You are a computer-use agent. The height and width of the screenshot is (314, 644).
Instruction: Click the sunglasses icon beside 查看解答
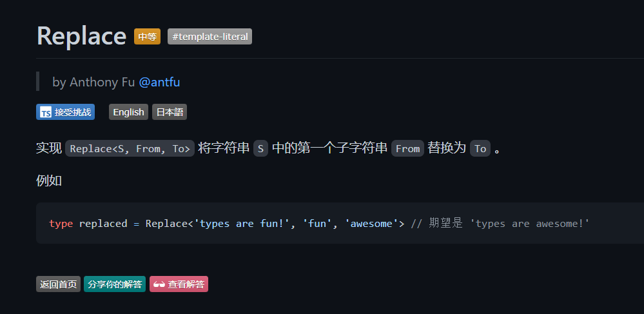pos(159,284)
